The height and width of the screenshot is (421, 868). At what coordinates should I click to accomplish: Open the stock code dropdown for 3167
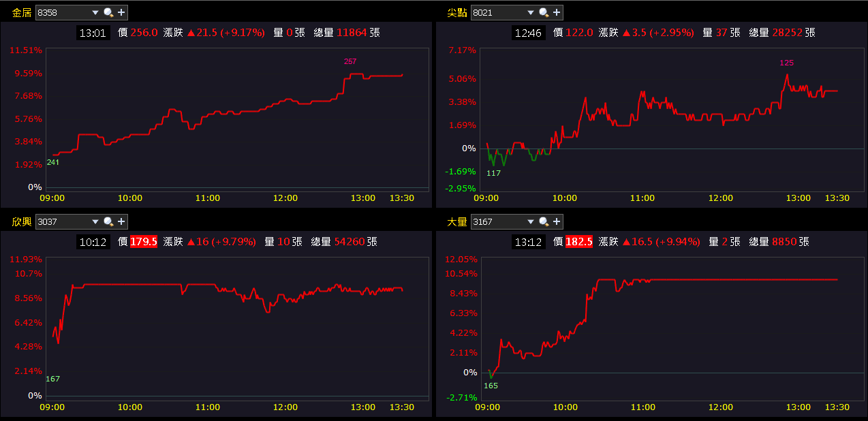pyautogui.click(x=529, y=221)
